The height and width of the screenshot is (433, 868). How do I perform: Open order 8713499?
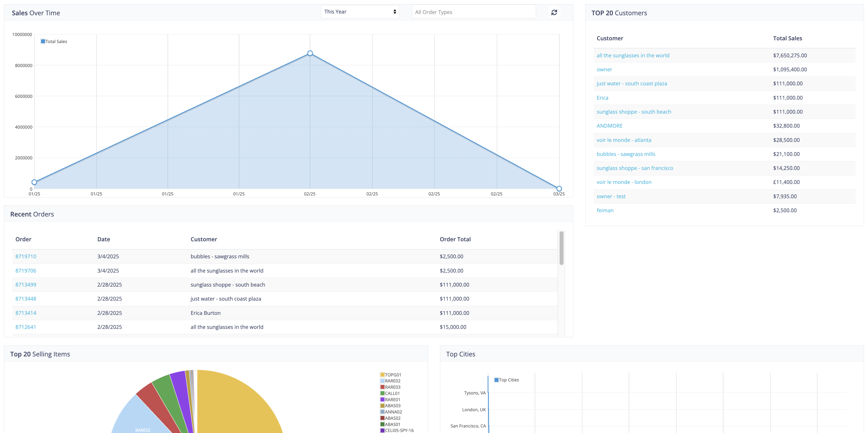26,285
